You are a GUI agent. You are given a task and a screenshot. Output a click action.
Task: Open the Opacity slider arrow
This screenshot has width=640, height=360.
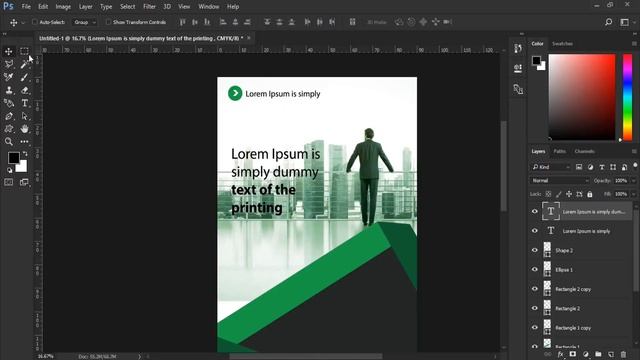633,180
